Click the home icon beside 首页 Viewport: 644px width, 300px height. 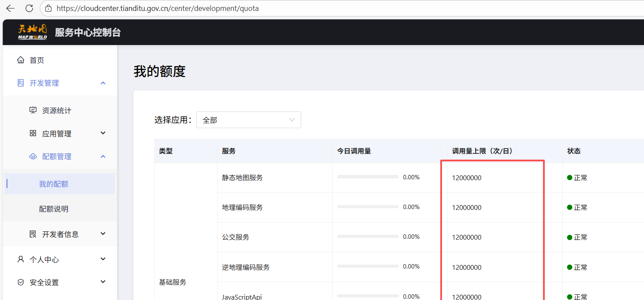coord(21,60)
